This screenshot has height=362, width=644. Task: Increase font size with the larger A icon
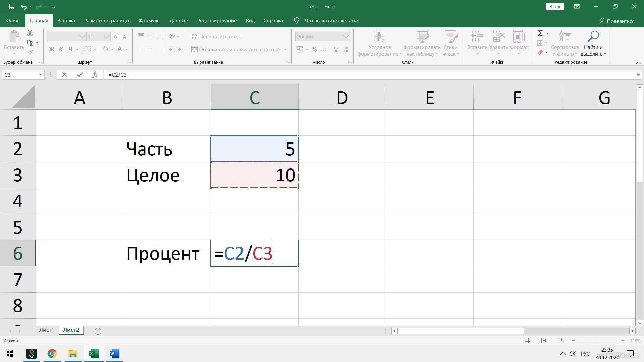116,36
